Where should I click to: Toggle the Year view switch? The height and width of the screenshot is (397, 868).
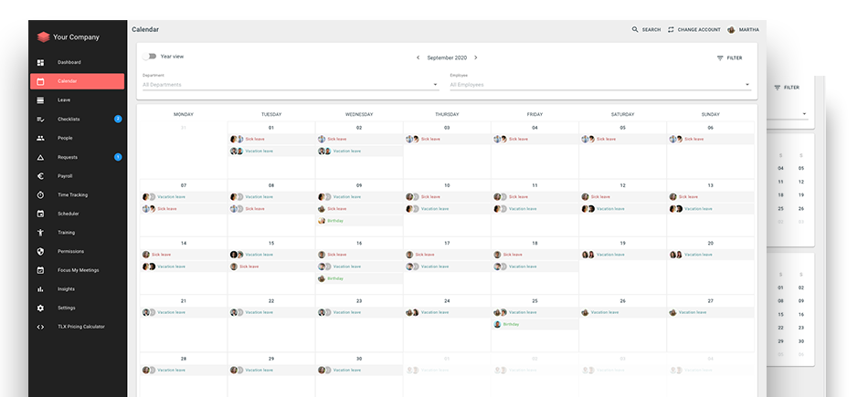[149, 57]
